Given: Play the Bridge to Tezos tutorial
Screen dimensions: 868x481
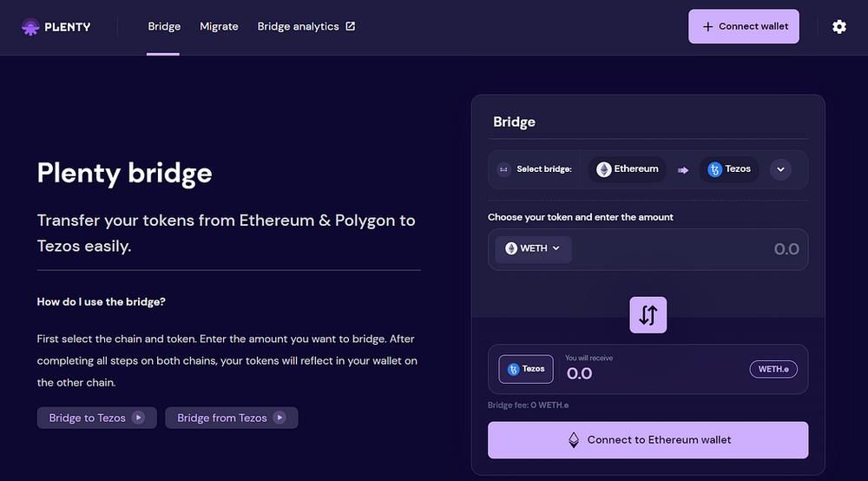Looking at the screenshot, I should coord(97,418).
